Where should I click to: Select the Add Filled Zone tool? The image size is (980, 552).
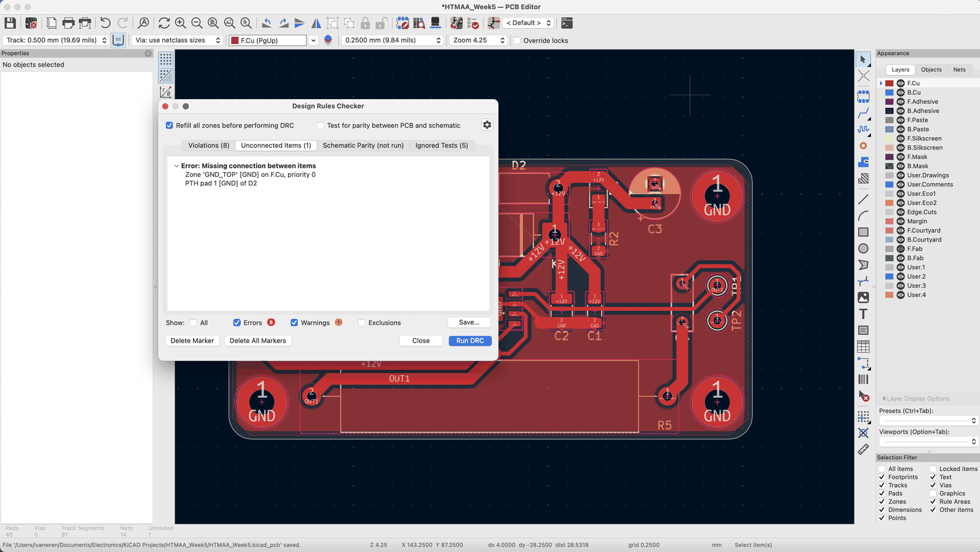pyautogui.click(x=864, y=162)
